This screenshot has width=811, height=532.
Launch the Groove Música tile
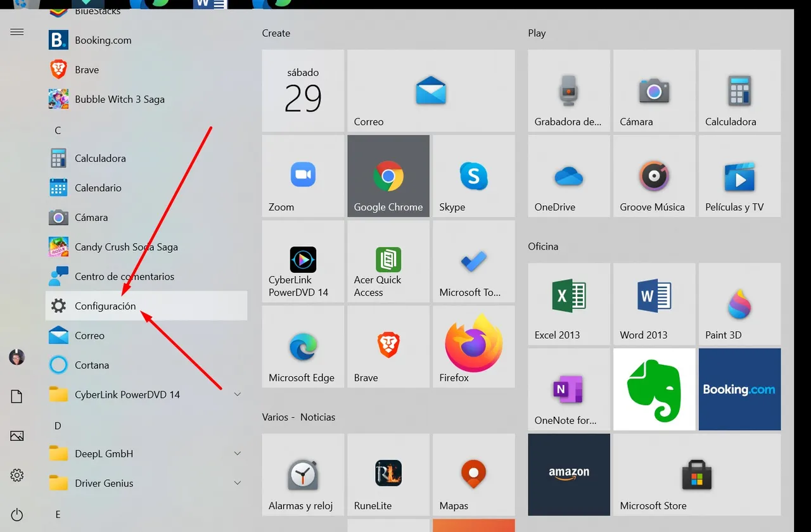pyautogui.click(x=655, y=176)
